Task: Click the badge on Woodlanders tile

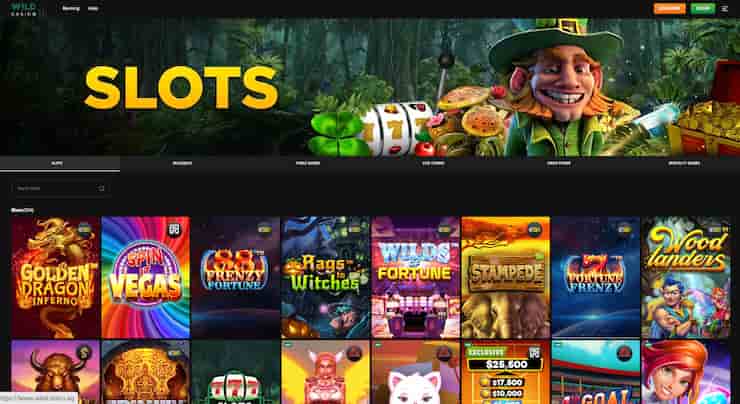Action: tap(714, 230)
